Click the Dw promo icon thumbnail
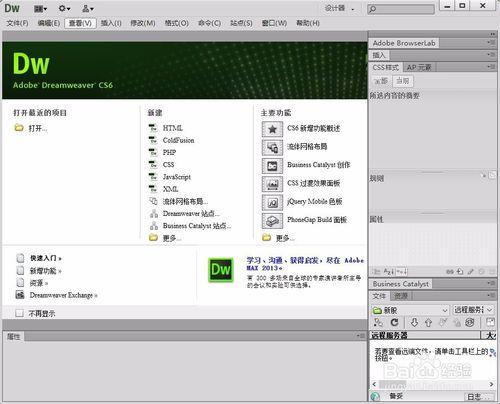Screen dimensions: 500x404 [x=221, y=270]
